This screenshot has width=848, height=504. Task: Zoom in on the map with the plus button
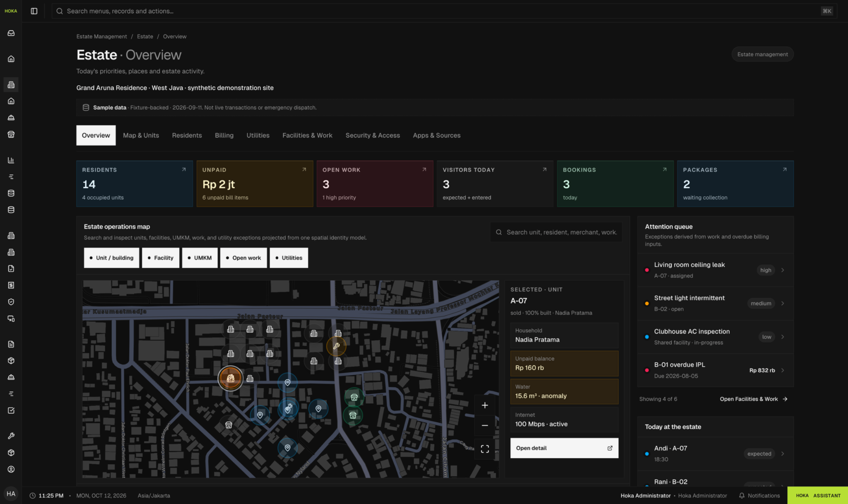(485, 405)
